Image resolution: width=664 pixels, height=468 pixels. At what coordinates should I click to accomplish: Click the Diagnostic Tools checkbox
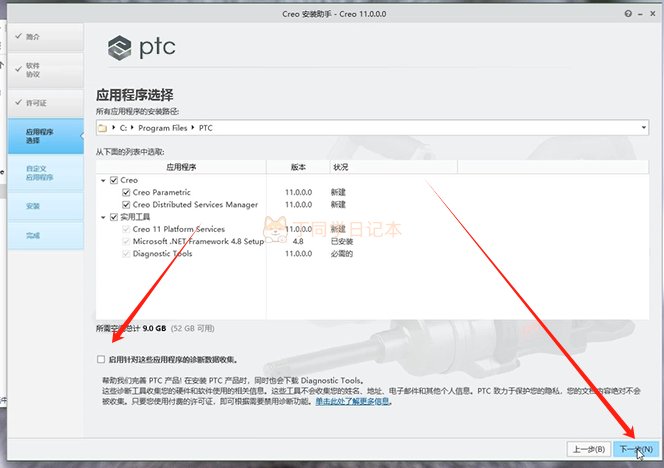(x=126, y=254)
